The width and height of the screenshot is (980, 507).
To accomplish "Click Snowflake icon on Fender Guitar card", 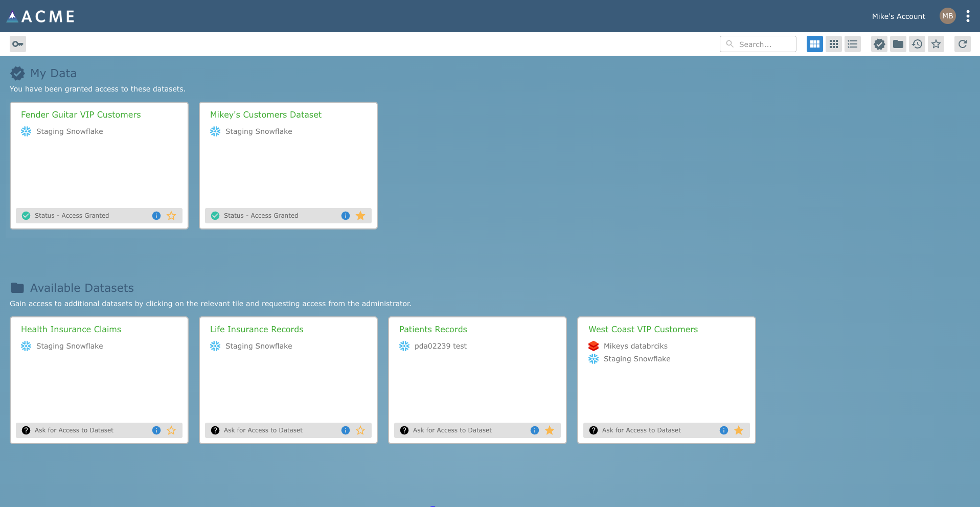I will pyautogui.click(x=26, y=131).
